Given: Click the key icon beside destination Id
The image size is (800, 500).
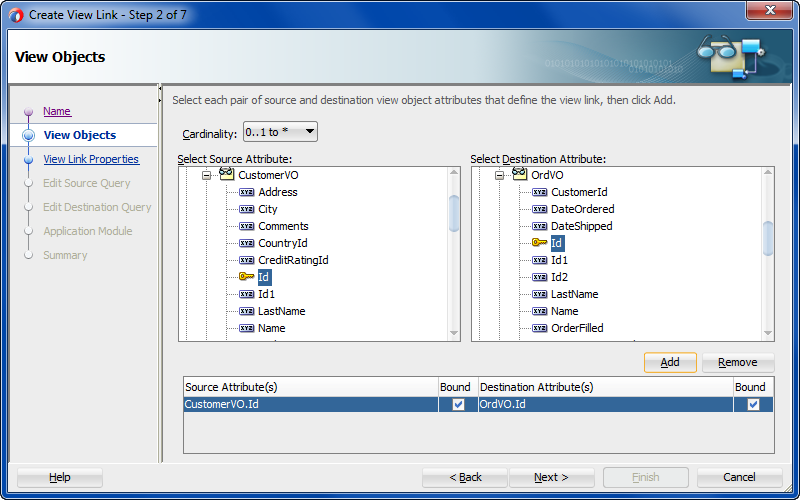Looking at the screenshot, I should pyautogui.click(x=539, y=242).
